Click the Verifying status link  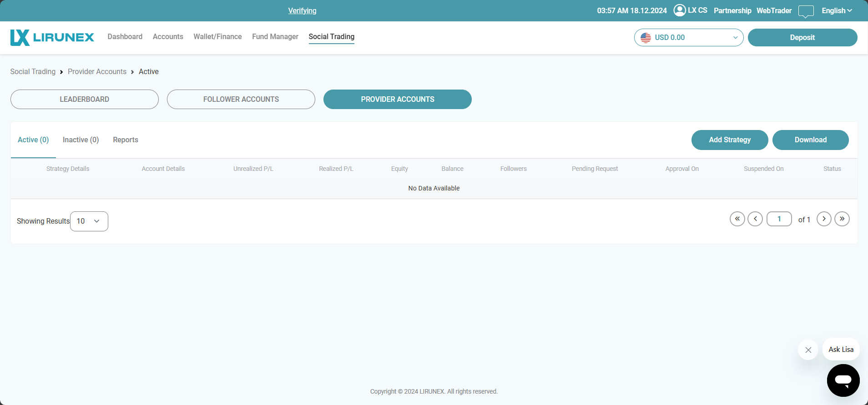pos(302,10)
